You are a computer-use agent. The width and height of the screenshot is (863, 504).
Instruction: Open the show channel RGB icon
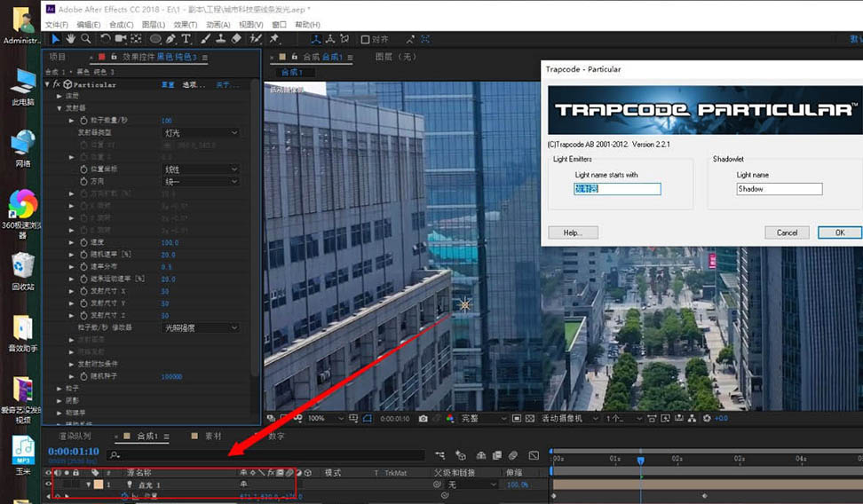449,419
